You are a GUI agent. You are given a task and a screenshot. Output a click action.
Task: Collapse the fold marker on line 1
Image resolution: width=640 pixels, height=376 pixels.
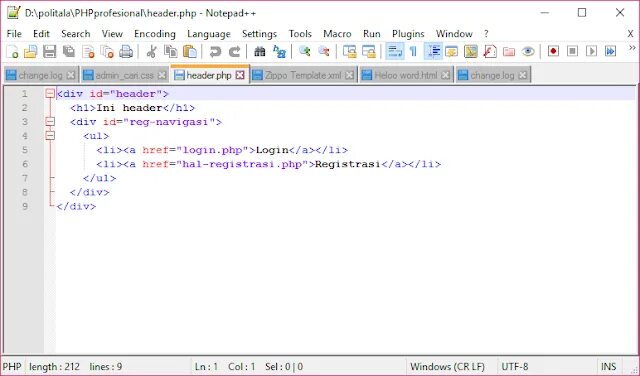50,94
